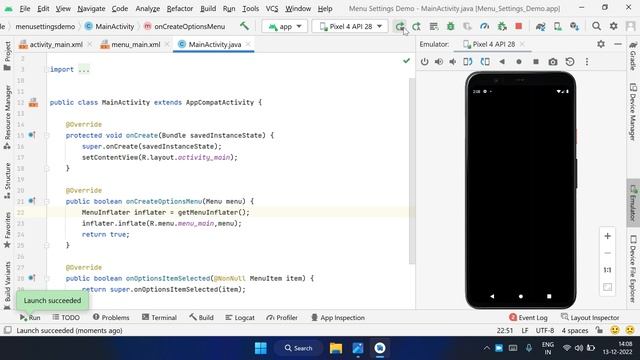Open the App Inspection tool window
Viewport: 640px width, 360px height.
tap(338, 318)
